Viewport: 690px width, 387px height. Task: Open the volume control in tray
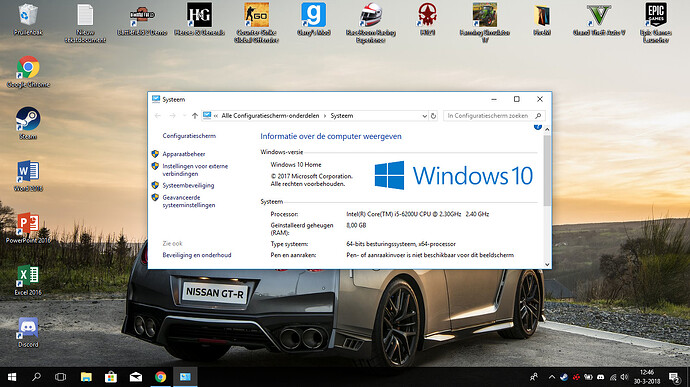[624, 377]
